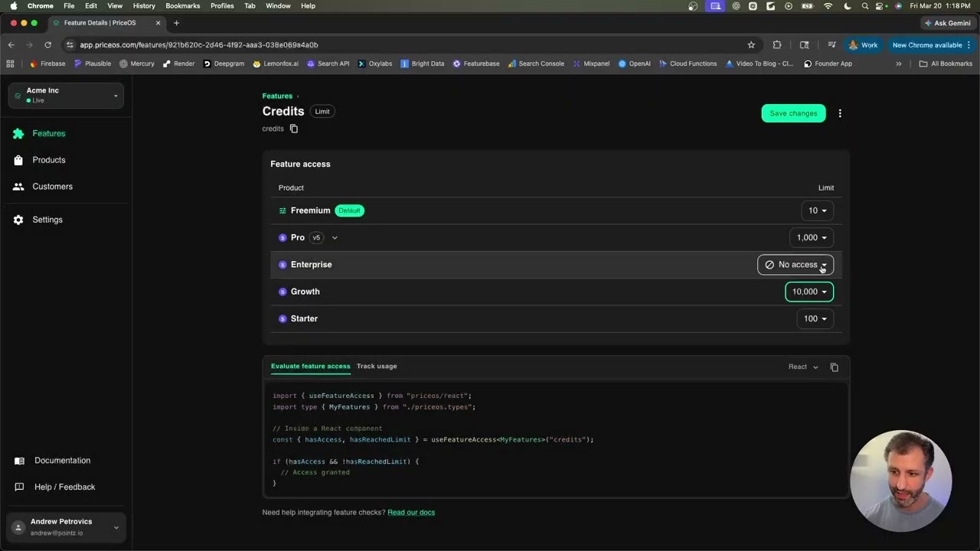The height and width of the screenshot is (551, 980).
Task: Click the Customers people icon in sidebar
Action: (x=18, y=186)
